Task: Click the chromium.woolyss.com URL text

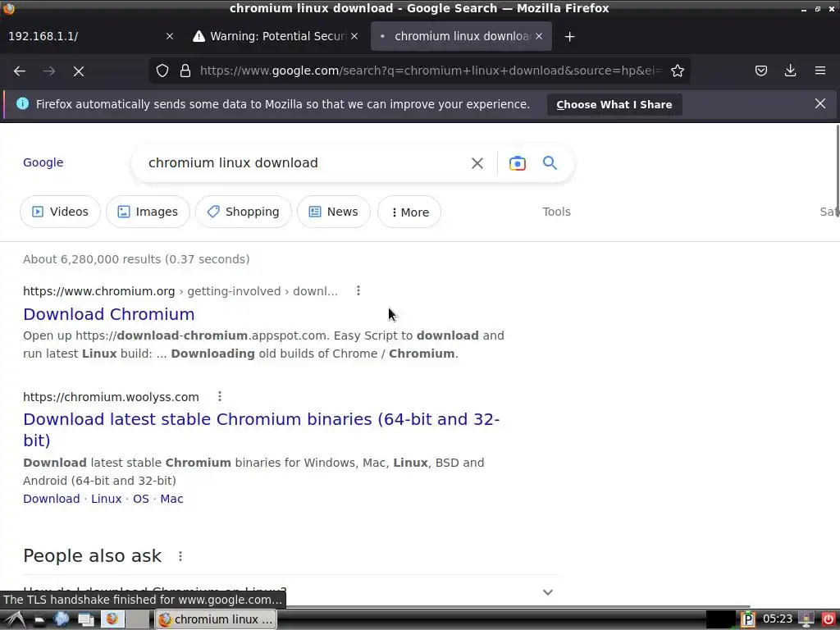Action: pos(111,397)
